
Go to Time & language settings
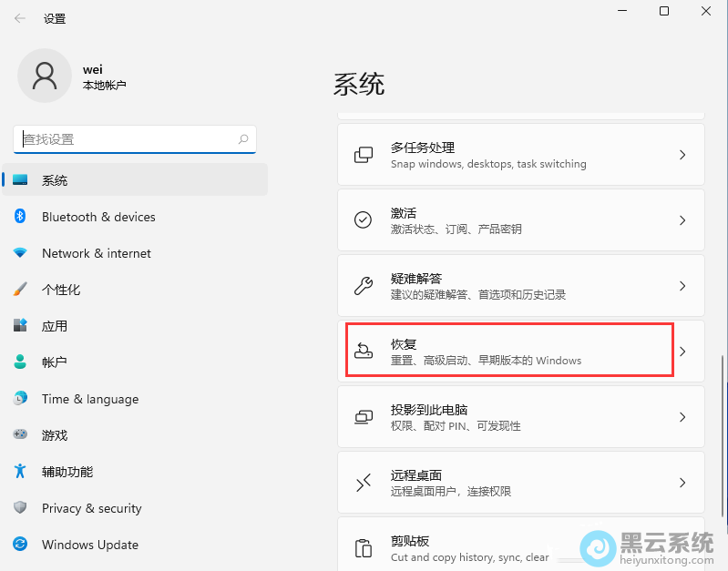point(90,399)
